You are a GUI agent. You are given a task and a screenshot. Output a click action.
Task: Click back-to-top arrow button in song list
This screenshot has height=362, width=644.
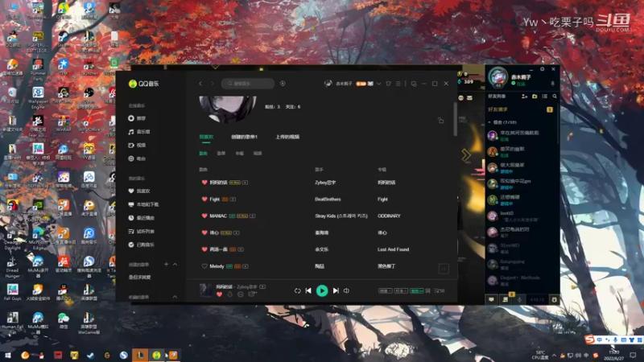coord(444,269)
